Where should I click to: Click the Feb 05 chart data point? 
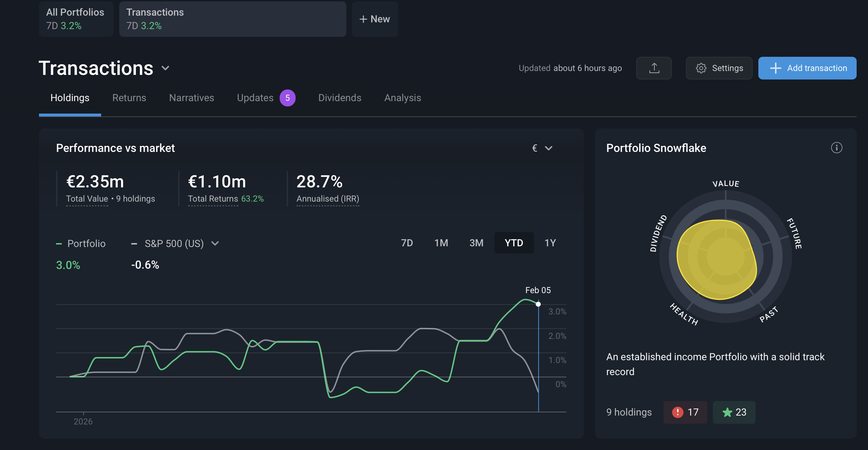[x=538, y=304]
